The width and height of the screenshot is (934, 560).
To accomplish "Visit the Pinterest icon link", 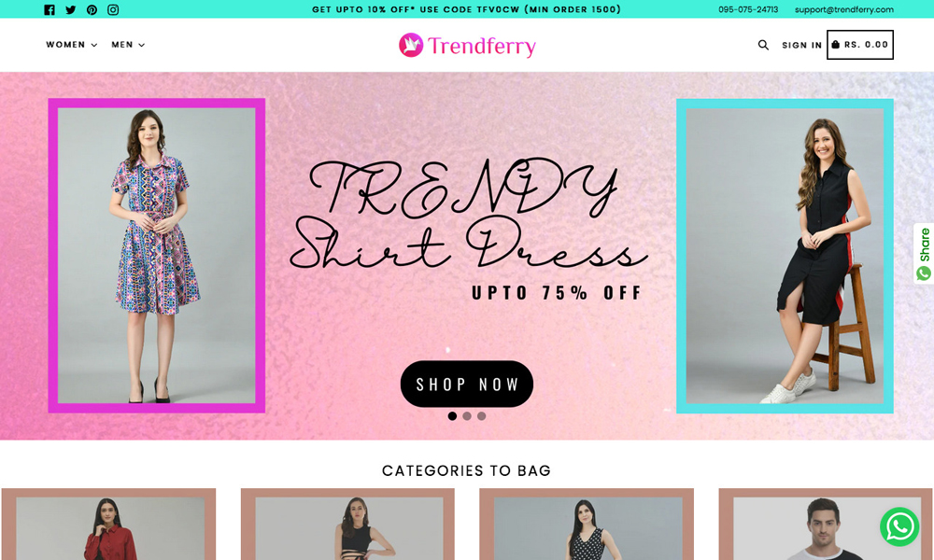I will click(x=92, y=9).
